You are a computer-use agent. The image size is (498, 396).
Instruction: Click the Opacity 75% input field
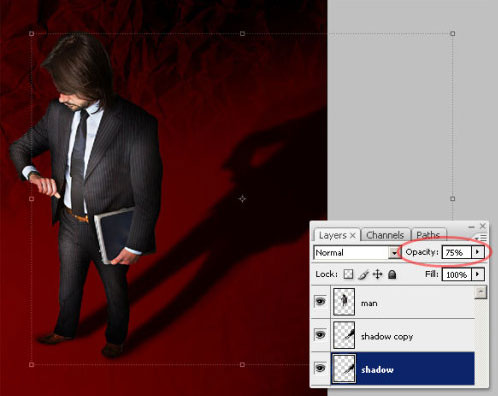pos(457,252)
